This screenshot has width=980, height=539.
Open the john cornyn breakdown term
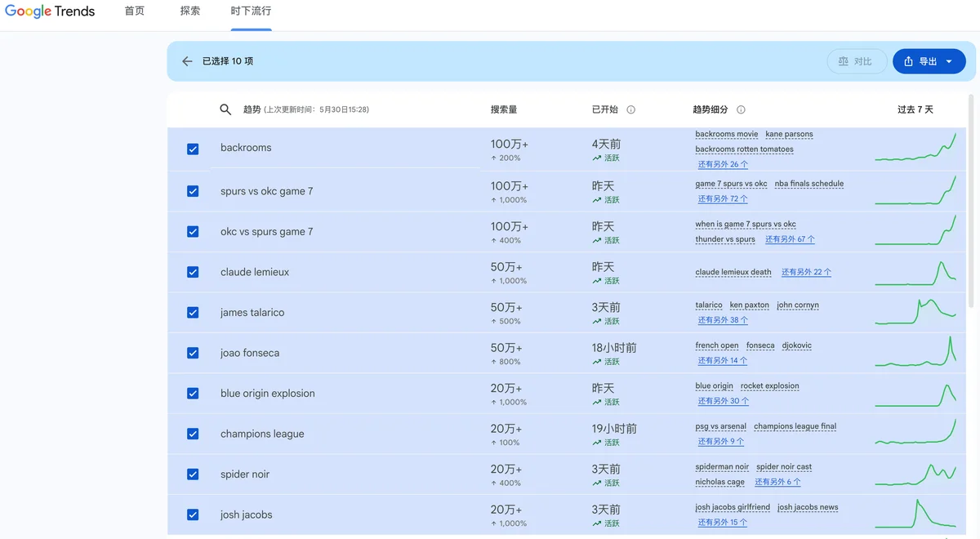coord(798,305)
